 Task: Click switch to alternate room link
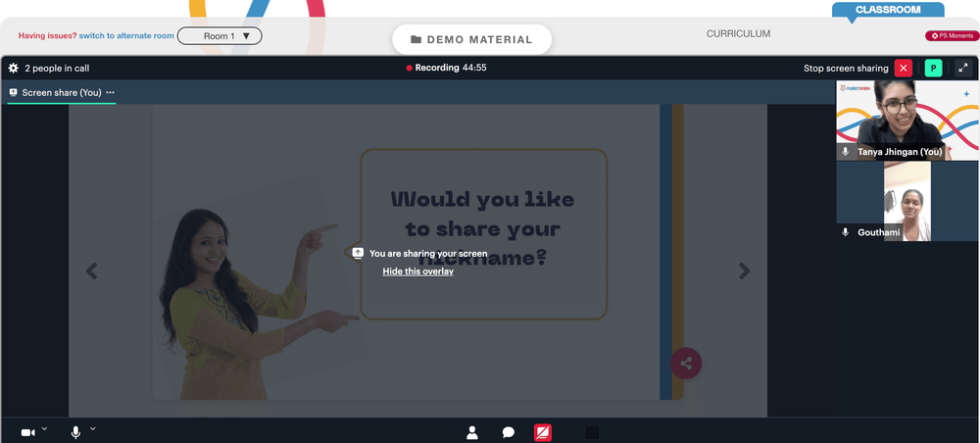pos(126,35)
